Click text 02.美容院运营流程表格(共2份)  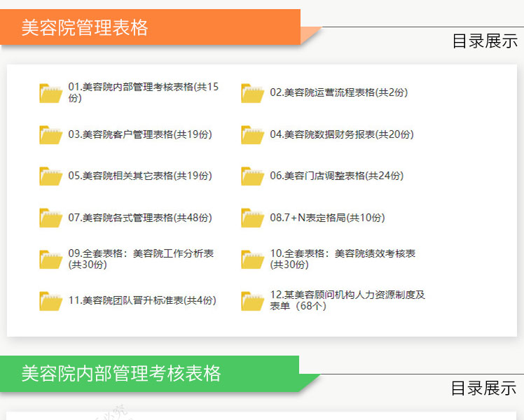[339, 92]
